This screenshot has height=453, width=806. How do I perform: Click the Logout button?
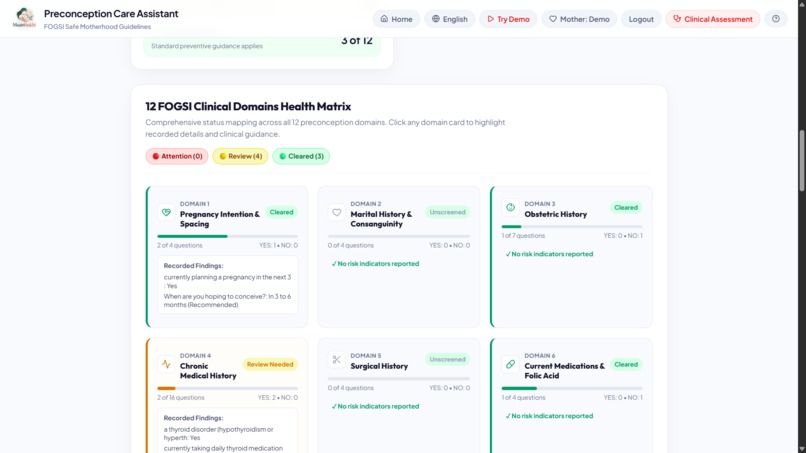pyautogui.click(x=641, y=19)
